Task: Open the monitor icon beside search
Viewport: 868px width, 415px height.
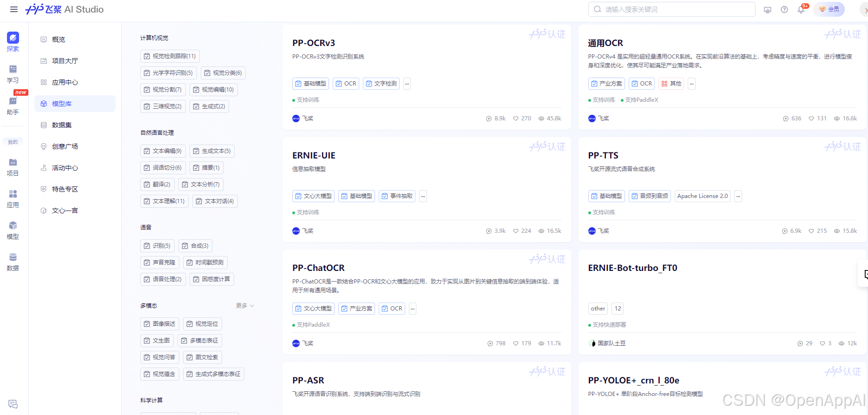Action: point(768,9)
